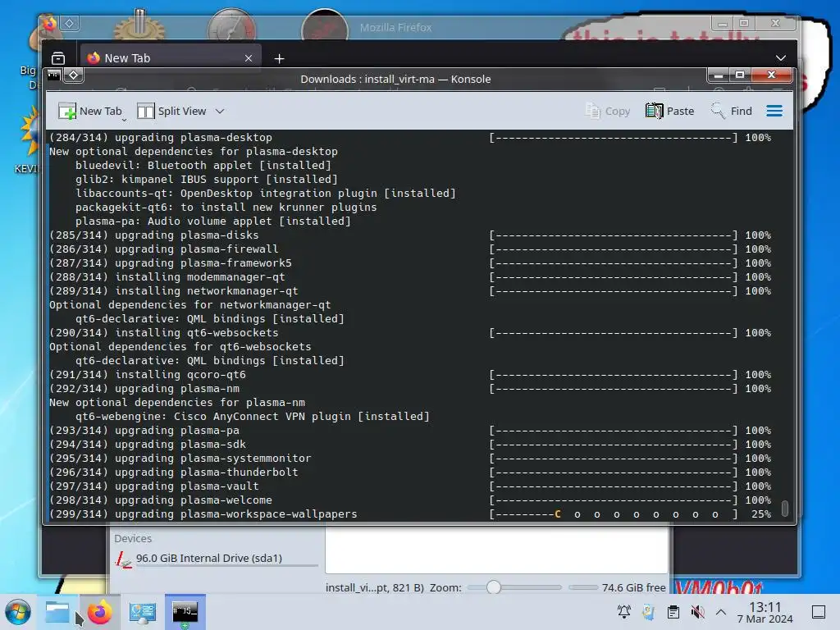Maximize the Konsole window
The image size is (840, 630).
[x=740, y=75]
